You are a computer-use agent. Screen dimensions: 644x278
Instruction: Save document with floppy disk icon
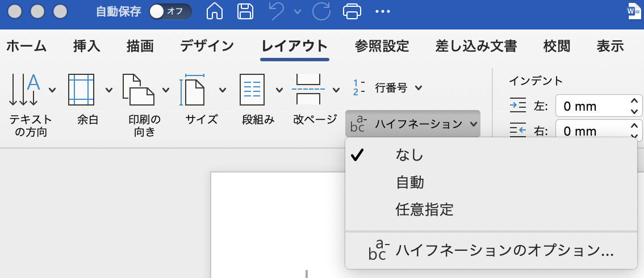pos(245,11)
